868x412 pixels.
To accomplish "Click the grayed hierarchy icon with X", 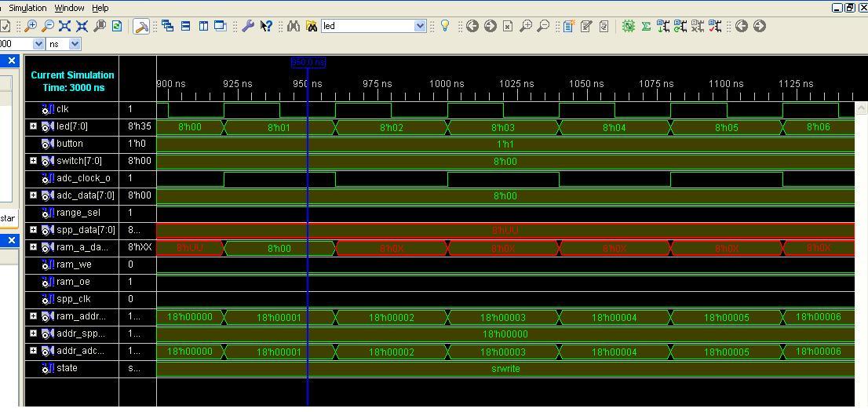I will click(x=698, y=26).
